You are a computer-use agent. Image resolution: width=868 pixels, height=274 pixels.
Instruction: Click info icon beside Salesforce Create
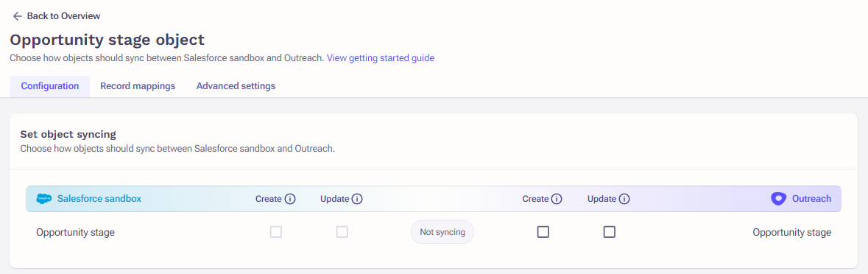click(290, 199)
